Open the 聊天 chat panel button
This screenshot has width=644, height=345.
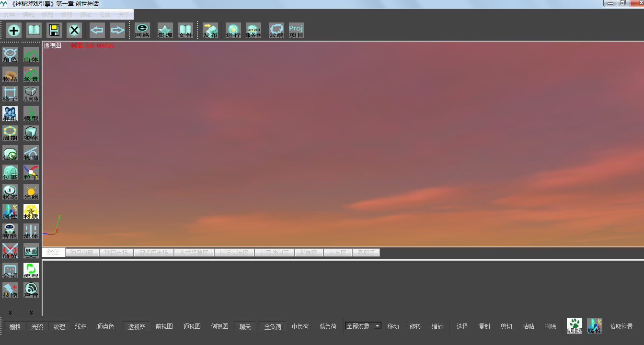pyautogui.click(x=245, y=327)
